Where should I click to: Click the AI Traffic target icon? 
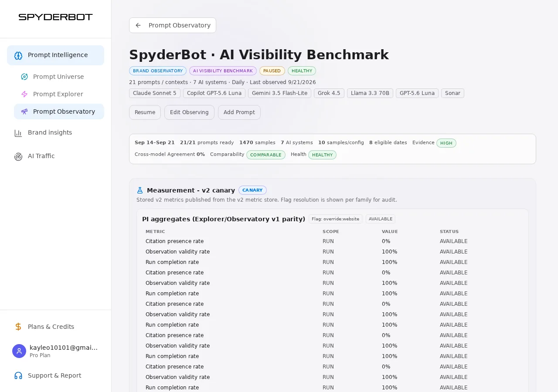click(x=18, y=156)
